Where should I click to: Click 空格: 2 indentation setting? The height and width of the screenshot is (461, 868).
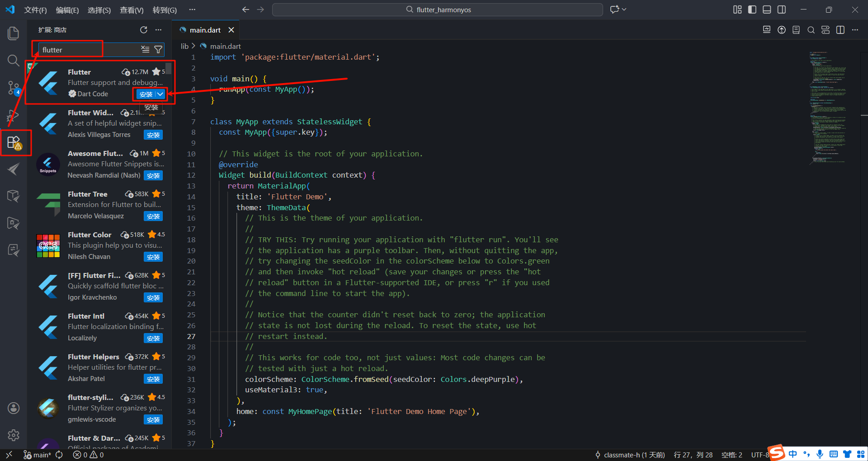732,455
